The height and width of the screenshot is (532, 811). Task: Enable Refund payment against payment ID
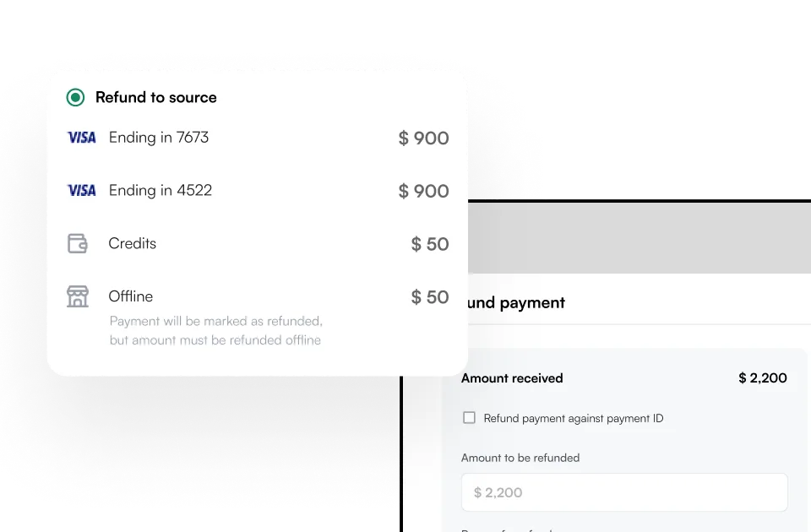pos(468,417)
